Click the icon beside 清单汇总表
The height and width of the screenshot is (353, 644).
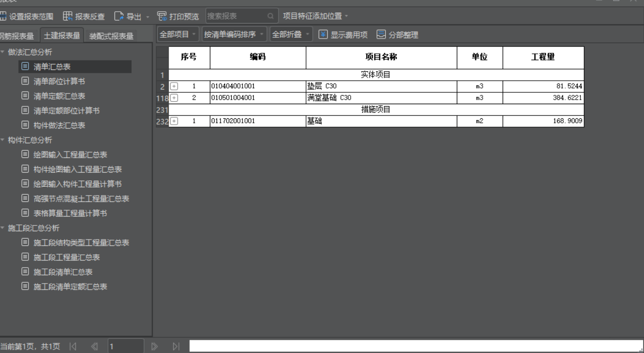(x=25, y=67)
